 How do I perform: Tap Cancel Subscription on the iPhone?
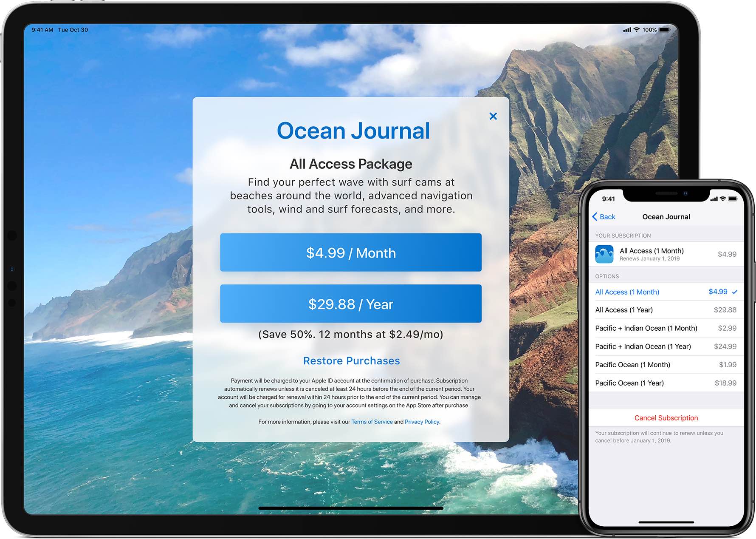tap(666, 418)
